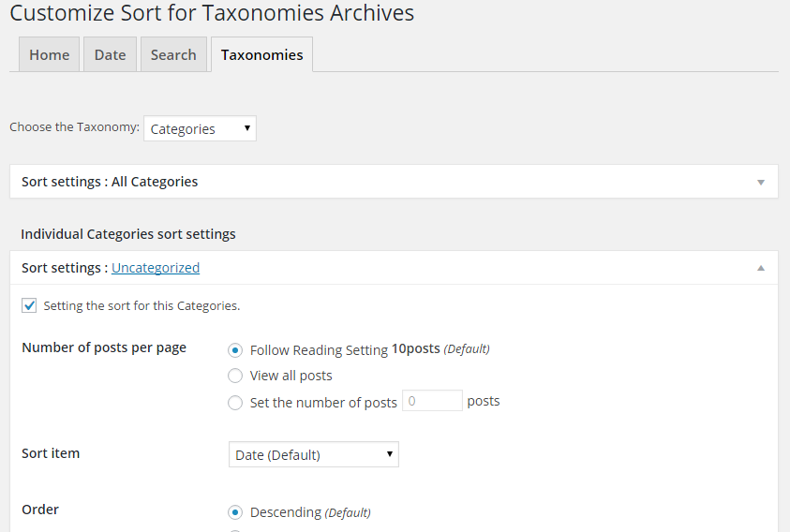This screenshot has height=532, width=790.
Task: Click the 'Setting the sort for this Categories' label text
Action: (142, 305)
